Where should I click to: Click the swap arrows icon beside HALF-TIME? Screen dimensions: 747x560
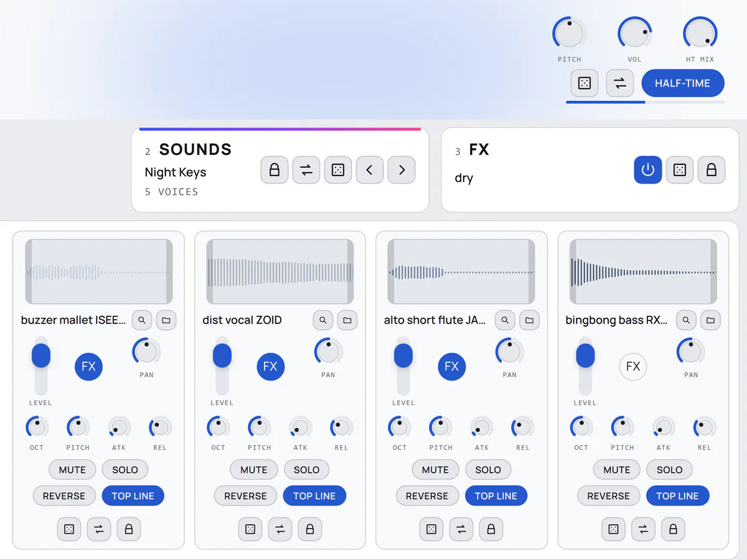click(620, 83)
